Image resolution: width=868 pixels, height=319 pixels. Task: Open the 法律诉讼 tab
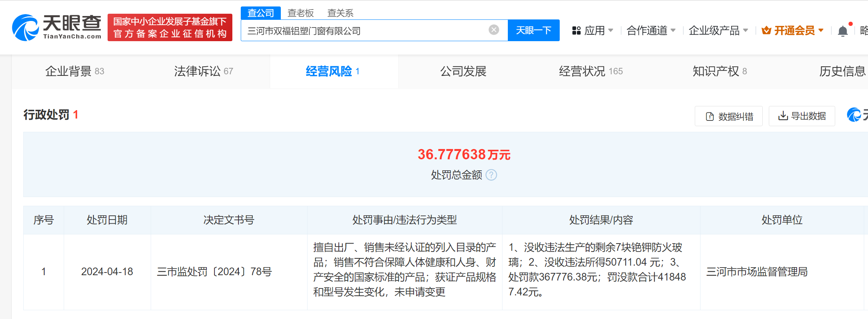click(203, 71)
